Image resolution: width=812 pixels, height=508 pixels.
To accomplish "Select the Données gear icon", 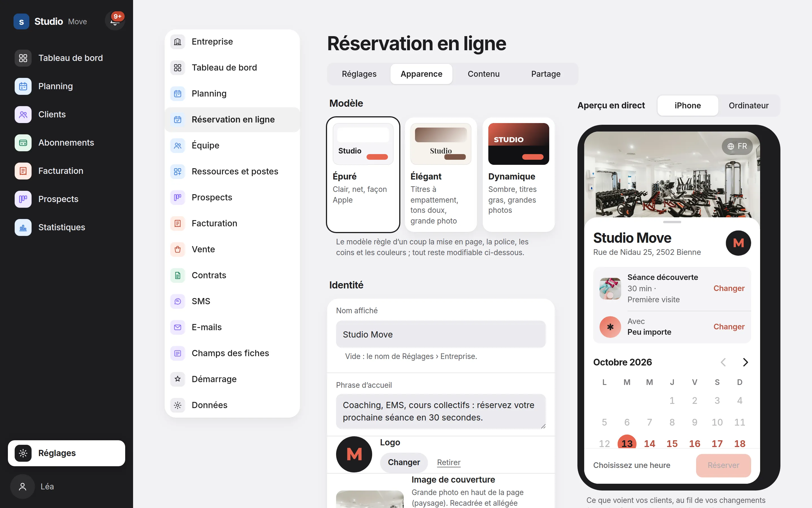I will tap(178, 405).
